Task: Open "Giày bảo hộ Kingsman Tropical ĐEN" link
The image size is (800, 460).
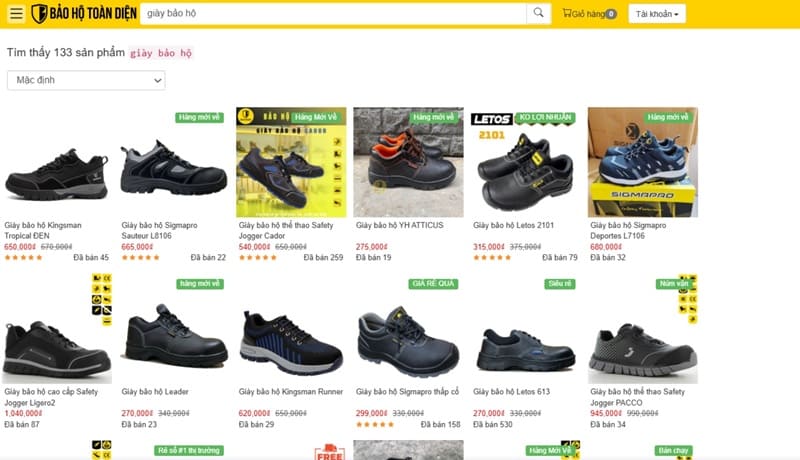Action: tap(45, 230)
